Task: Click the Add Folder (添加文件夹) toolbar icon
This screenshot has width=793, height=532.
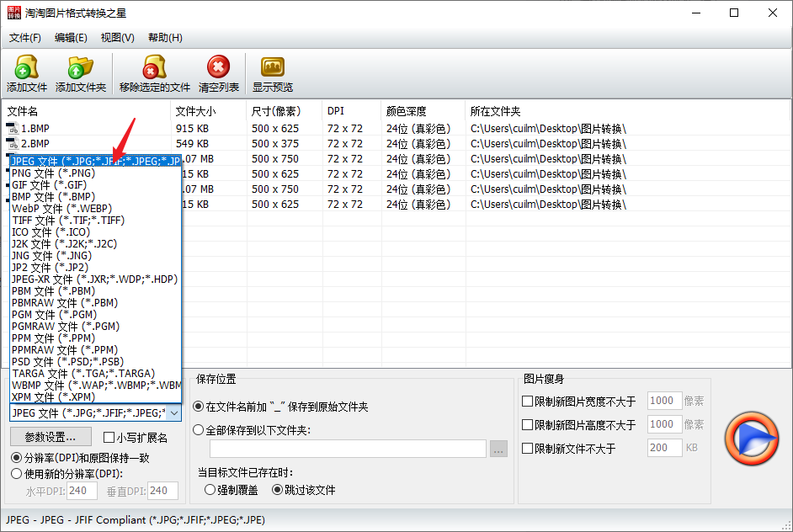Action: 81,67
